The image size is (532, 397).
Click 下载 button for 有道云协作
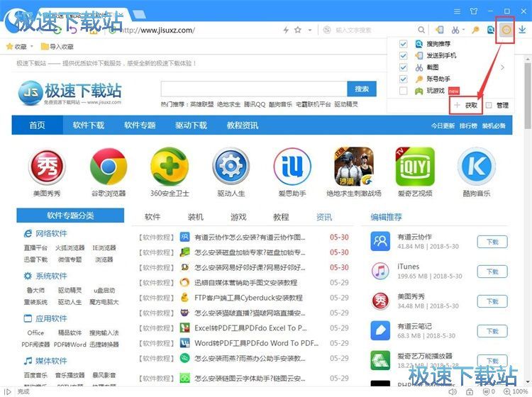[492, 242]
